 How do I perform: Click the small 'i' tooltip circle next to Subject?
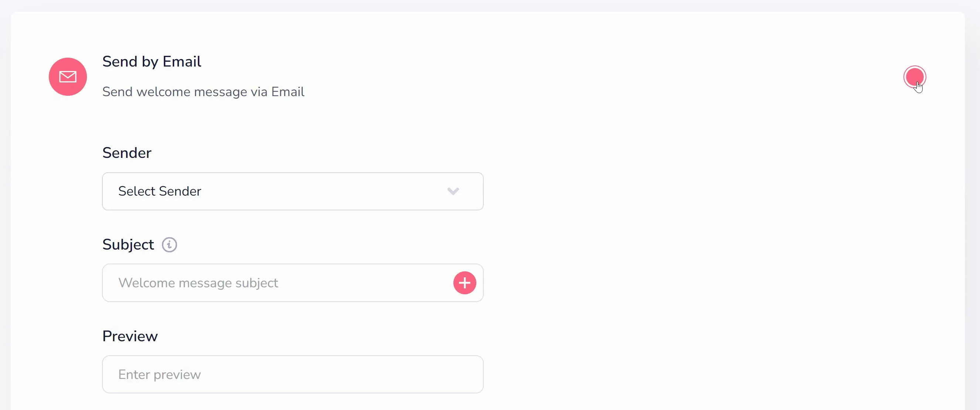tap(169, 244)
